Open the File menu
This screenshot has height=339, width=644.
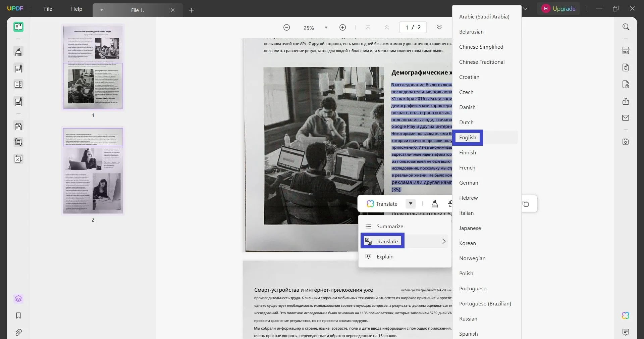48,9
